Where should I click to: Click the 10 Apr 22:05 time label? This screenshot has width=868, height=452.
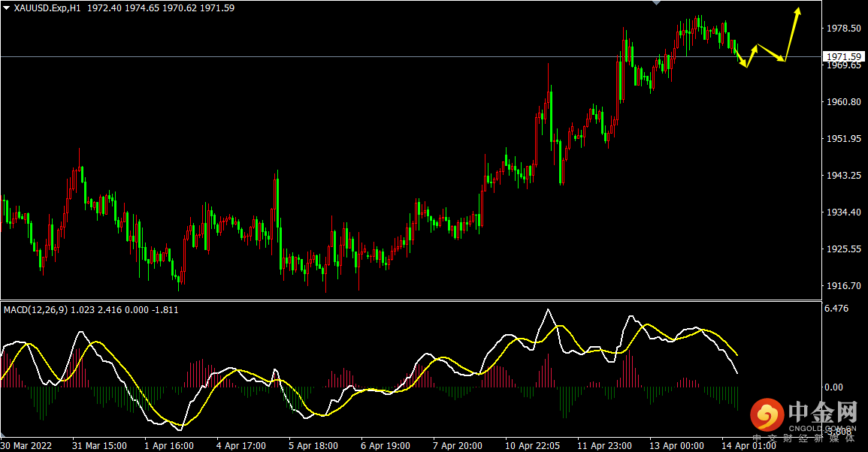[533, 446]
